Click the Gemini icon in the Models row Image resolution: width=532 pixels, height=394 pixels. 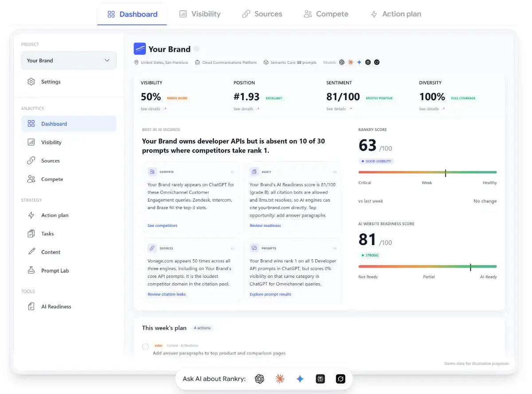tap(359, 62)
